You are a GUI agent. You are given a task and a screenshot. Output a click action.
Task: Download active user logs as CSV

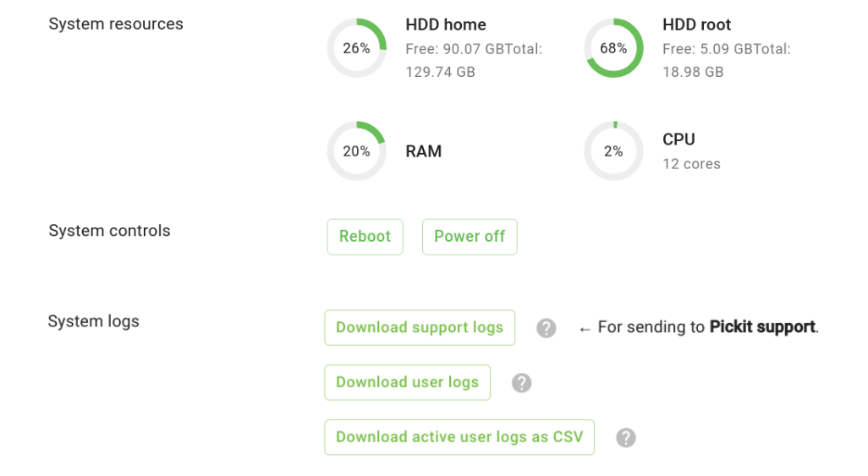[x=459, y=437]
